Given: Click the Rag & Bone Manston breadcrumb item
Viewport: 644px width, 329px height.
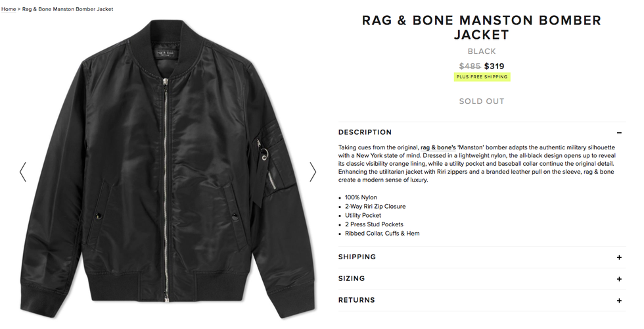Looking at the screenshot, I should point(68,9).
